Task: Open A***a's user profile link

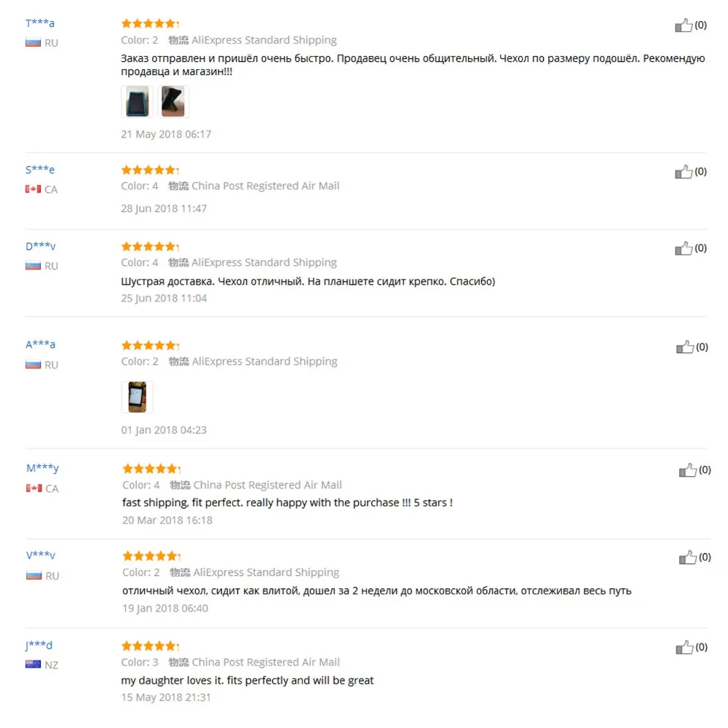Action: (x=40, y=344)
